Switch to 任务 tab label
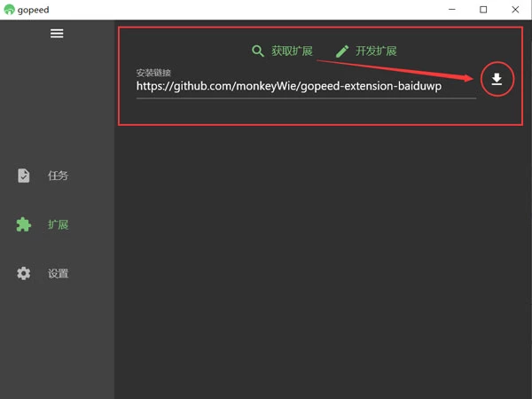 pyautogui.click(x=58, y=176)
